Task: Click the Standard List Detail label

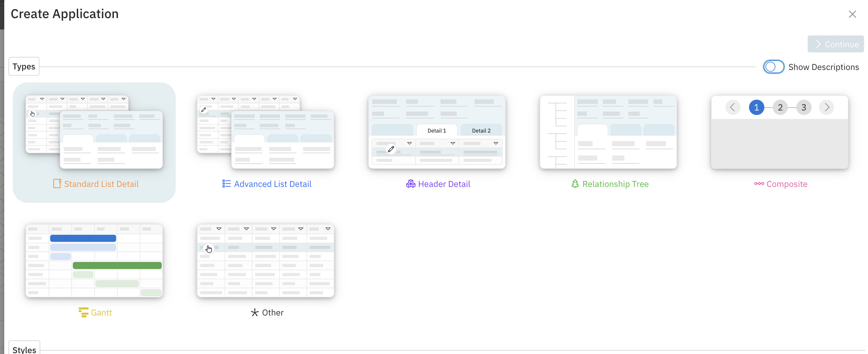Action: click(101, 184)
